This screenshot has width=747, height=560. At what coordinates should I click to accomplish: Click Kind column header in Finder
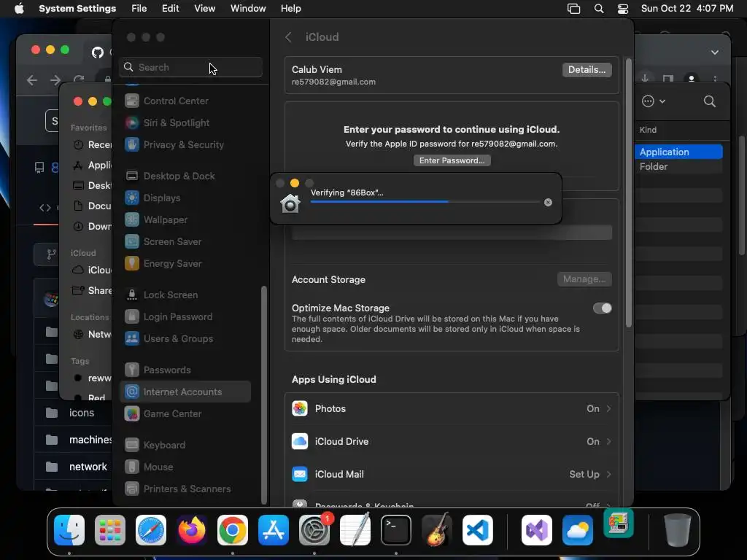[x=648, y=130]
